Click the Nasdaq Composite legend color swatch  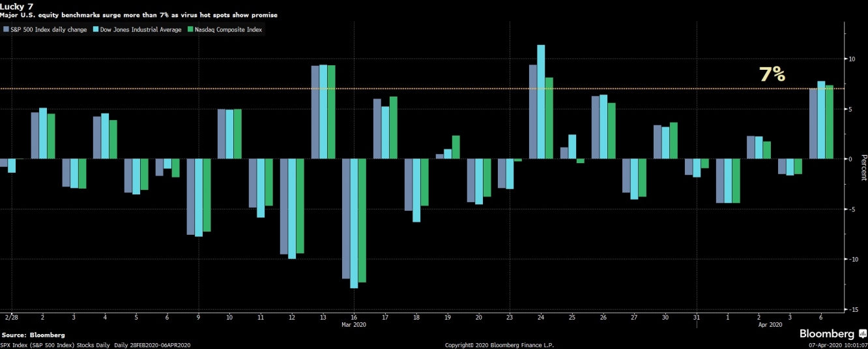pos(190,29)
